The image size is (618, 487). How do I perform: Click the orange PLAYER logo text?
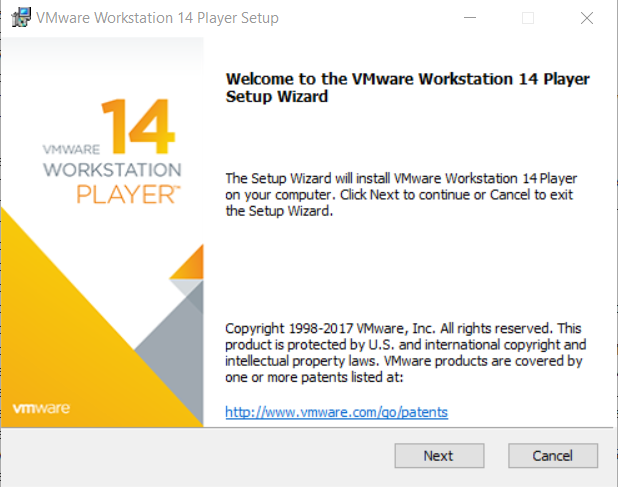[128, 194]
